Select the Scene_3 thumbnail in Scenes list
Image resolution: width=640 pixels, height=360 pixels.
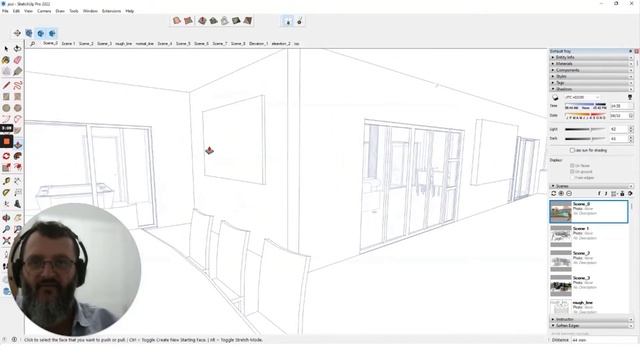click(x=560, y=285)
